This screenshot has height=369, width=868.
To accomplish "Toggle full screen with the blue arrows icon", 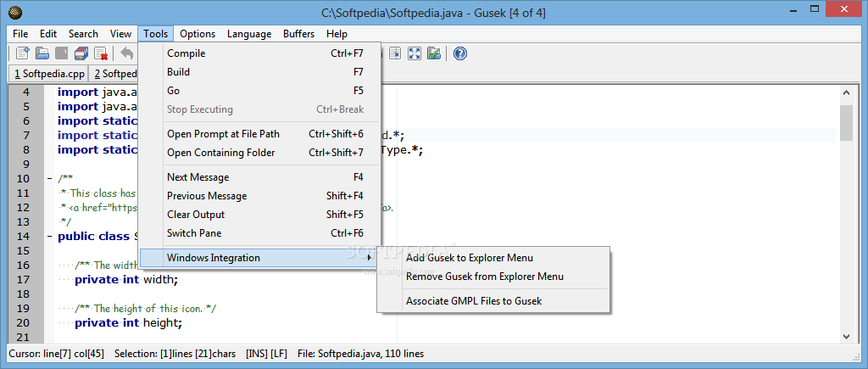I will click(x=415, y=53).
